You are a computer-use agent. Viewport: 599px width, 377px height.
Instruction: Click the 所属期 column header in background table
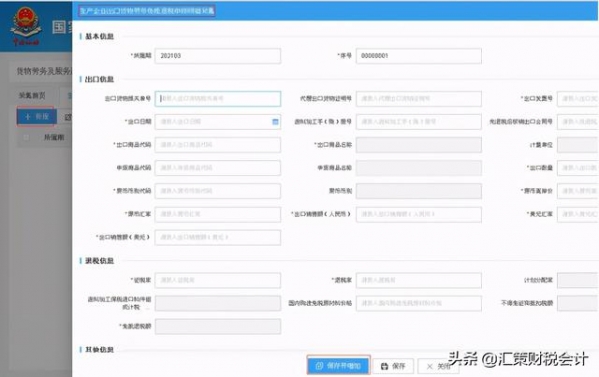click(54, 137)
